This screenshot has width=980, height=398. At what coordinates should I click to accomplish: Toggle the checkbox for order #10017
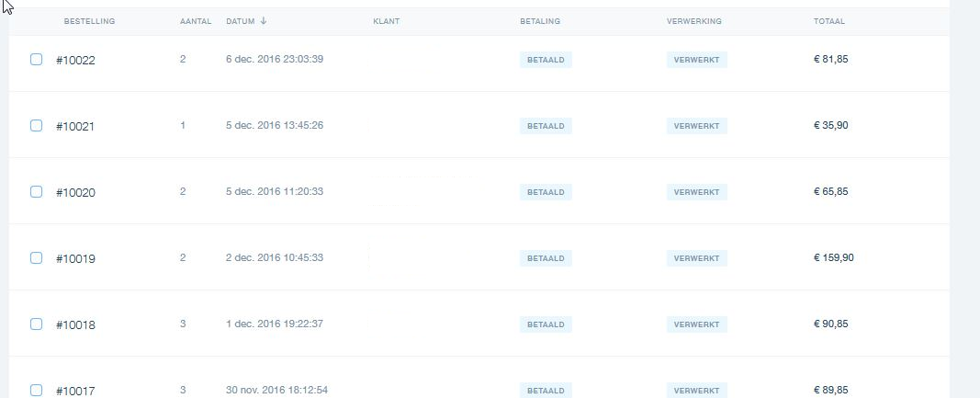[36, 391]
